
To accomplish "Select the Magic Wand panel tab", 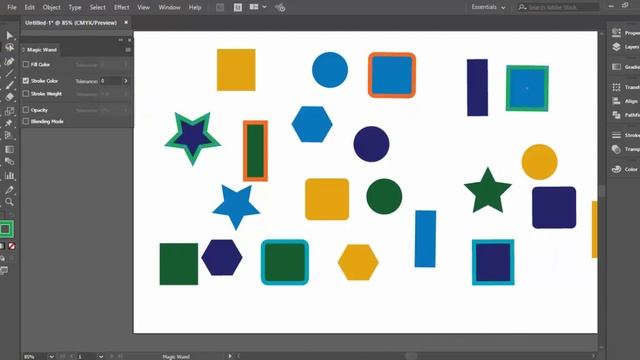I will (x=41, y=50).
